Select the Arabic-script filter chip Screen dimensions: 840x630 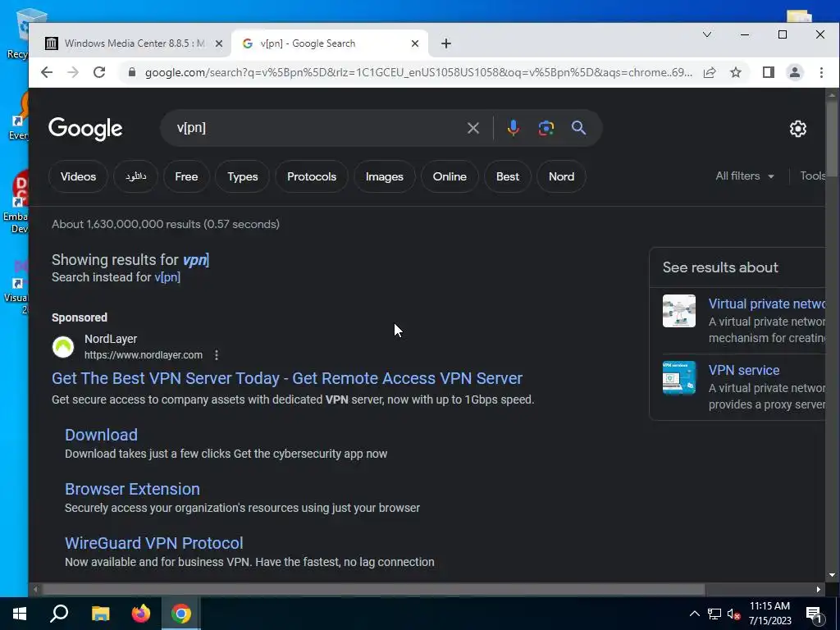click(x=135, y=176)
